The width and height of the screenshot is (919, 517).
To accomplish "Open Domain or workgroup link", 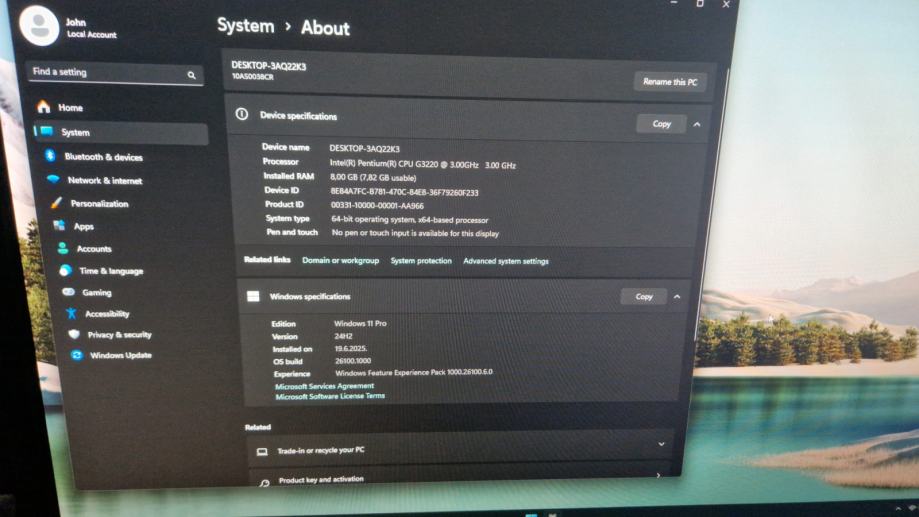I will click(x=341, y=260).
